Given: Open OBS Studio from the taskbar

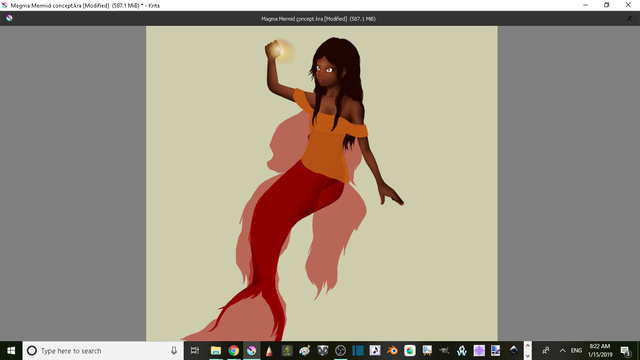Looking at the screenshot, I should 340,351.
